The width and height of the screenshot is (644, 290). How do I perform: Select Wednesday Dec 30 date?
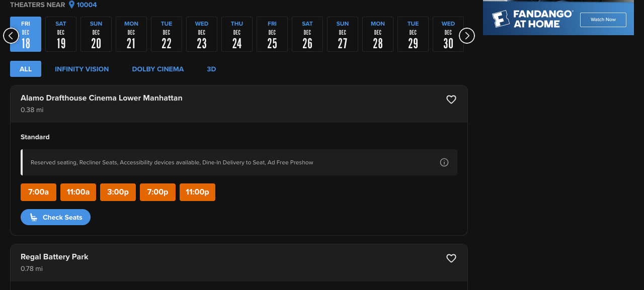click(448, 34)
